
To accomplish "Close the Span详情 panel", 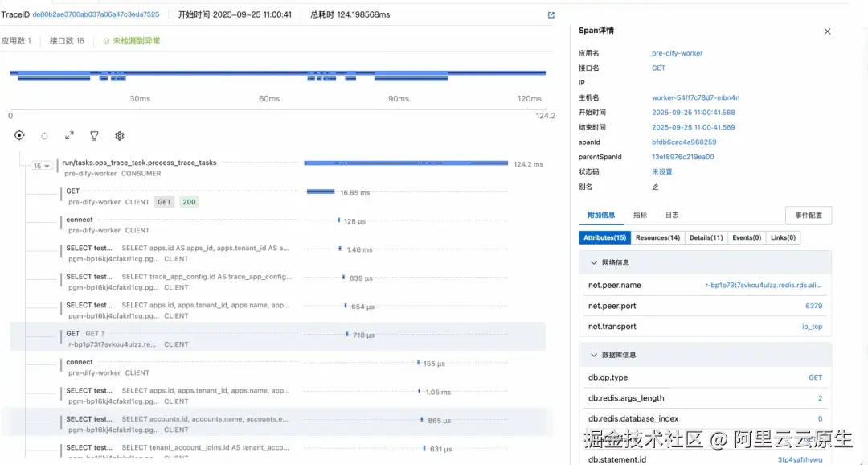I will pyautogui.click(x=827, y=31).
